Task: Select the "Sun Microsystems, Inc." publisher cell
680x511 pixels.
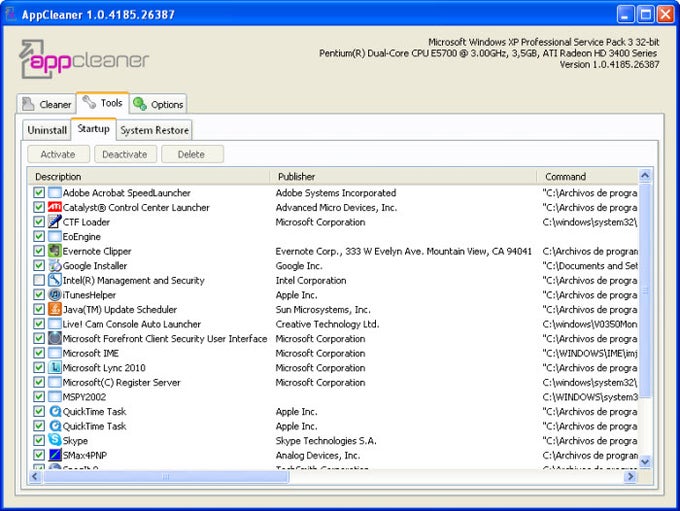Action: coord(323,309)
